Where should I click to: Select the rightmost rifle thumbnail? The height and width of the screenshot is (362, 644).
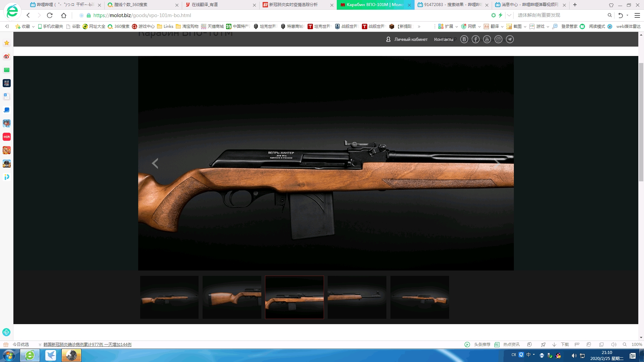coord(420,297)
